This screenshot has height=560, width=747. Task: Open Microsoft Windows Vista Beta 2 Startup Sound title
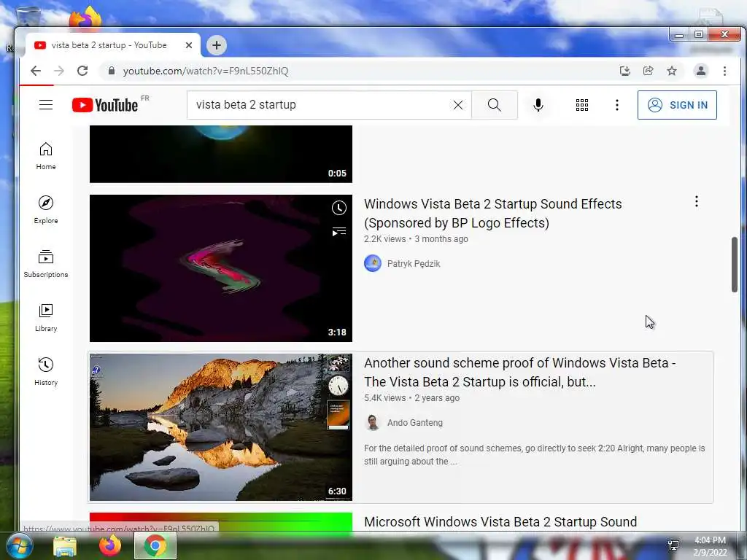[500, 522]
